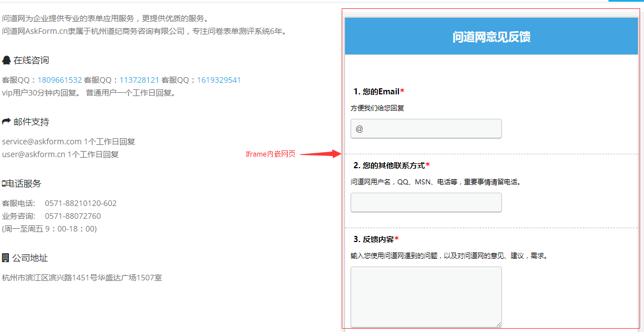This screenshot has width=644, height=332.
Task: Click the share arrow icon beside 邮件支持
Action: click(x=6, y=122)
